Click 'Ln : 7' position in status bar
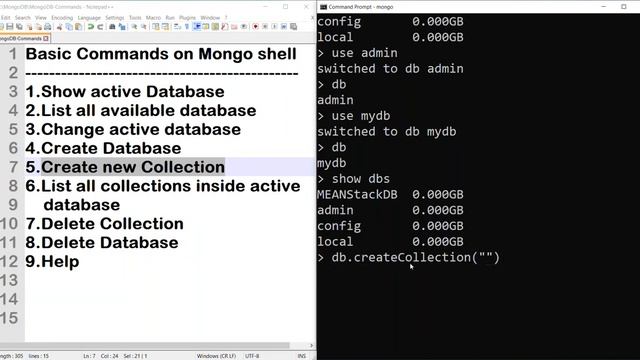640x360 pixels. tap(89, 356)
